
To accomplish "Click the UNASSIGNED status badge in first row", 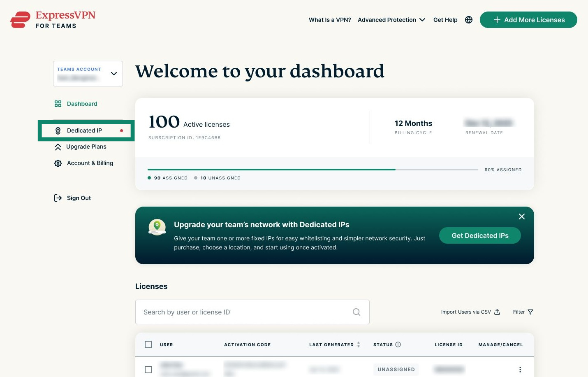I will tap(396, 370).
